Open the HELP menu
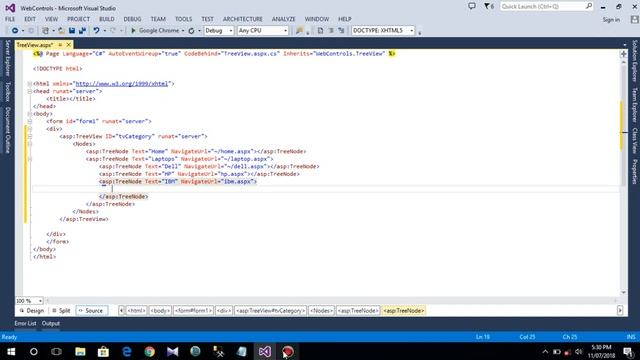The width and height of the screenshot is (640, 360). coord(344,19)
